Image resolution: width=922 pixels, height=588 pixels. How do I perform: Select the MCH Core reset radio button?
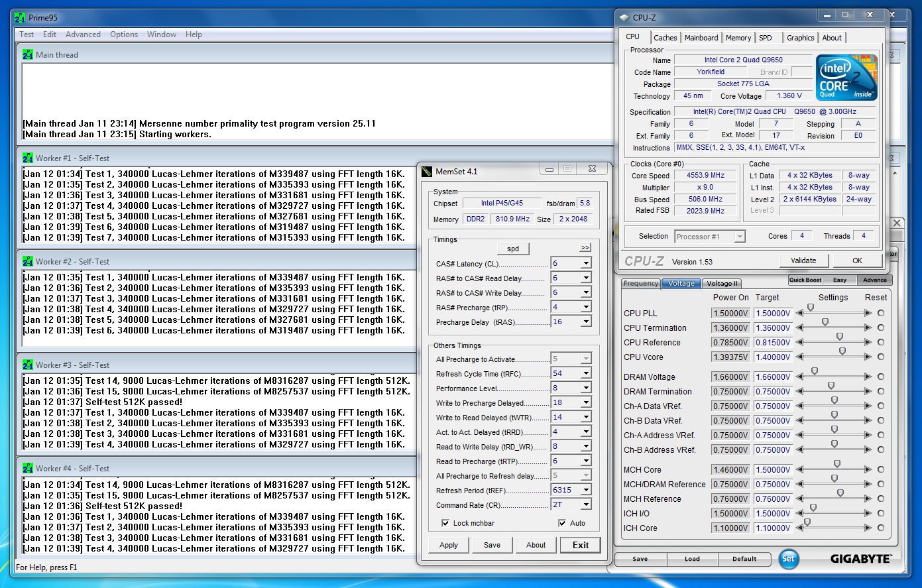click(x=881, y=469)
